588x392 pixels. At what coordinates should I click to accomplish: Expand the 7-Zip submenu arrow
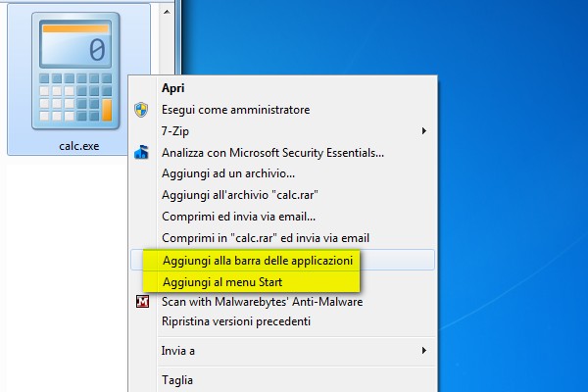(423, 131)
